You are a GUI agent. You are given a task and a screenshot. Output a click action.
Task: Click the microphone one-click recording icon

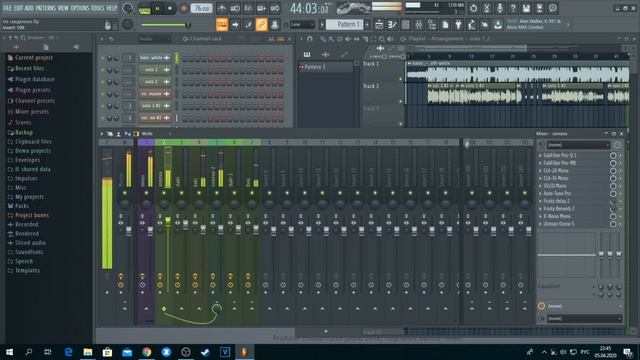coord(500,8)
